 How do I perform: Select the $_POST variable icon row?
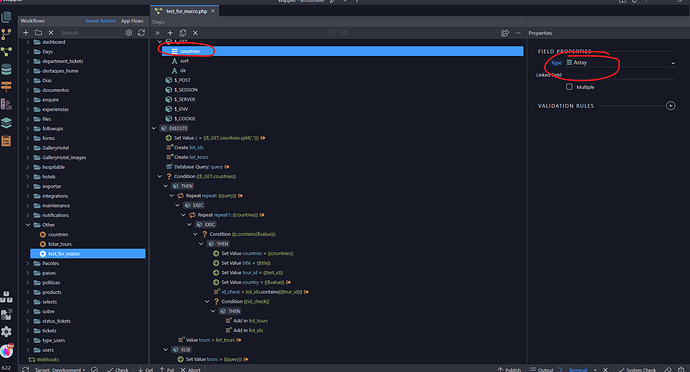point(177,80)
